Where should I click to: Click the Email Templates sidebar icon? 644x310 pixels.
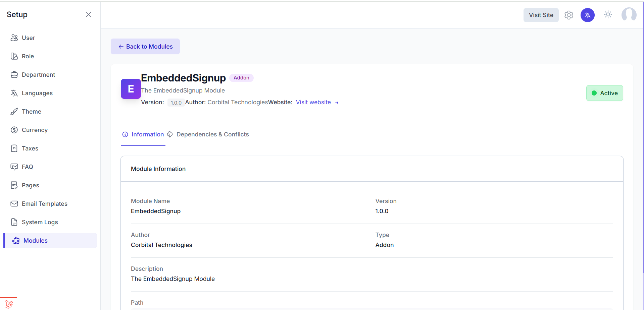pyautogui.click(x=14, y=203)
